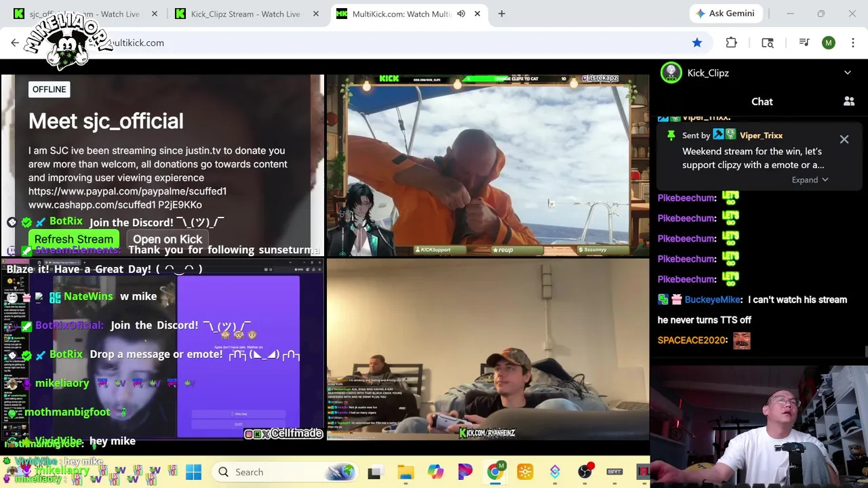Open File Explorer from taskbar
Viewport: 868px width, 488px height.
[x=406, y=472]
